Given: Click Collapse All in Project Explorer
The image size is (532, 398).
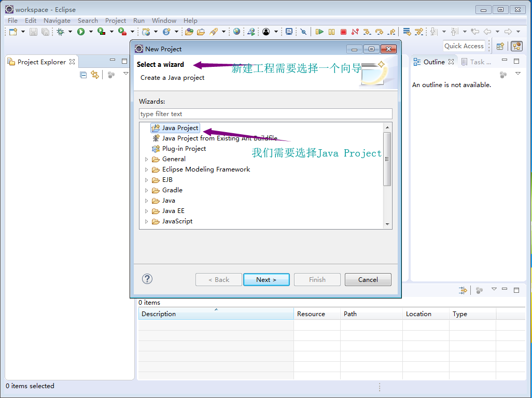Looking at the screenshot, I should [83, 75].
